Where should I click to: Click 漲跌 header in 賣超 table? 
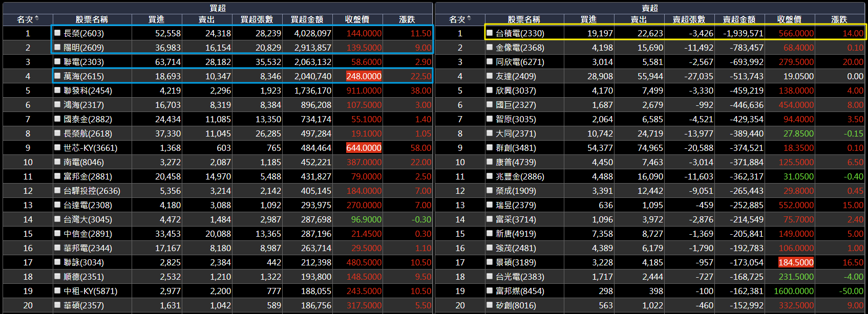pos(839,19)
